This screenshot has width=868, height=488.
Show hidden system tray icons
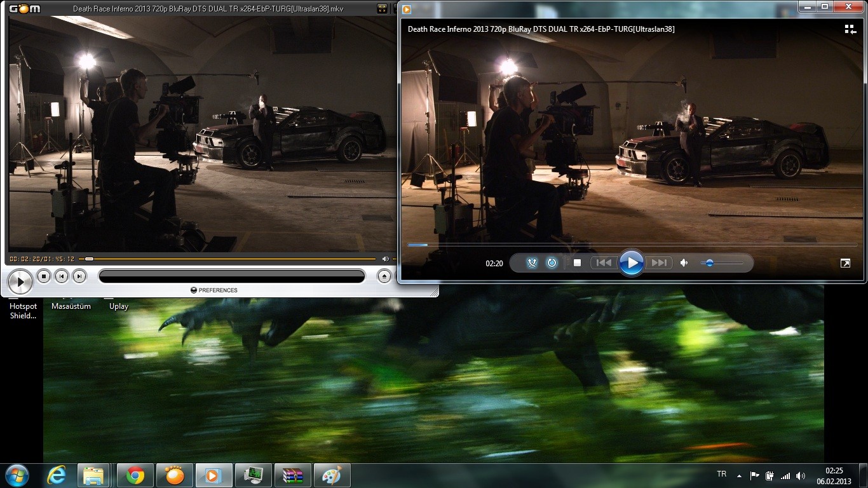[739, 475]
